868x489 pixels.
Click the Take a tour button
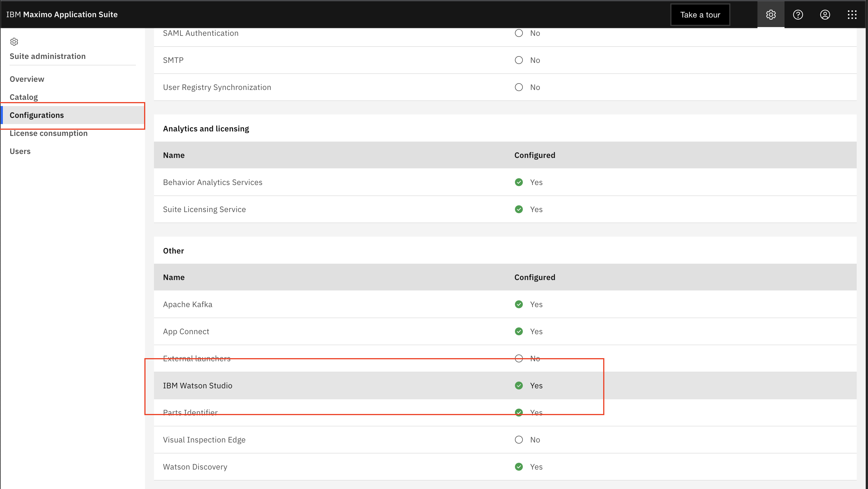pyautogui.click(x=700, y=14)
